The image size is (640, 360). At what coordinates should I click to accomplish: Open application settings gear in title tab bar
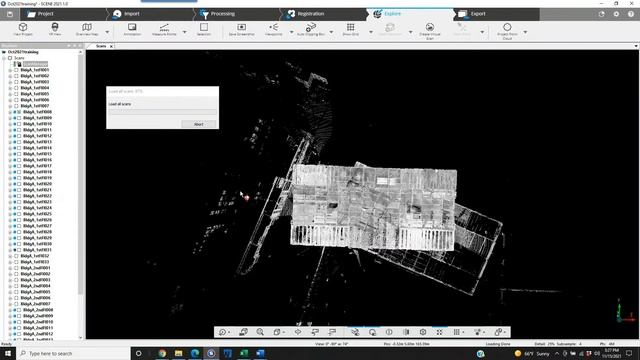[x=616, y=14]
